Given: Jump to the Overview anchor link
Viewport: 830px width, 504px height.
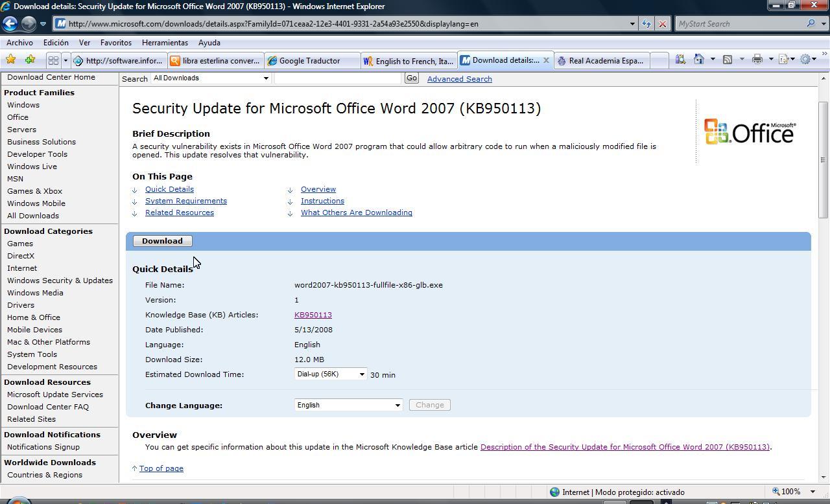Looking at the screenshot, I should click(x=318, y=189).
